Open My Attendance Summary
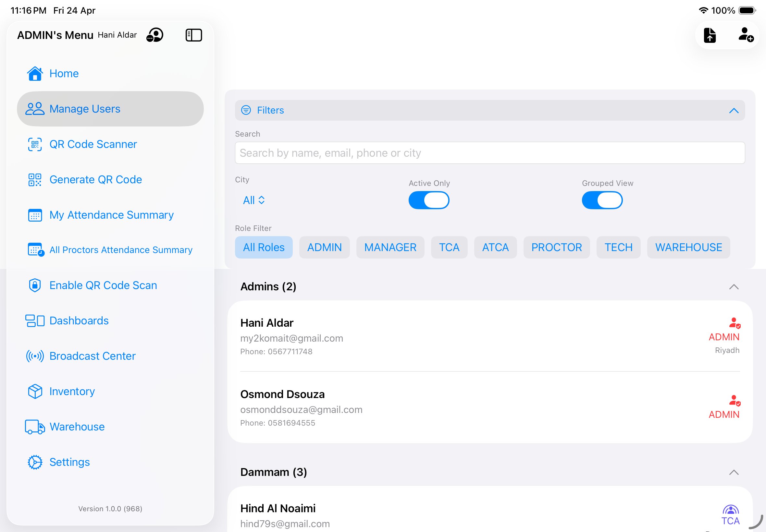This screenshot has height=532, width=766. point(111,215)
